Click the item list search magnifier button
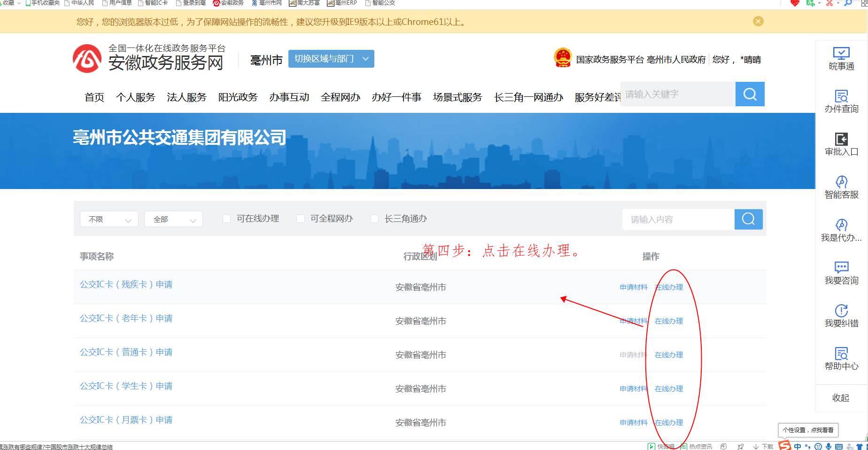The image size is (868, 450). pyautogui.click(x=748, y=219)
